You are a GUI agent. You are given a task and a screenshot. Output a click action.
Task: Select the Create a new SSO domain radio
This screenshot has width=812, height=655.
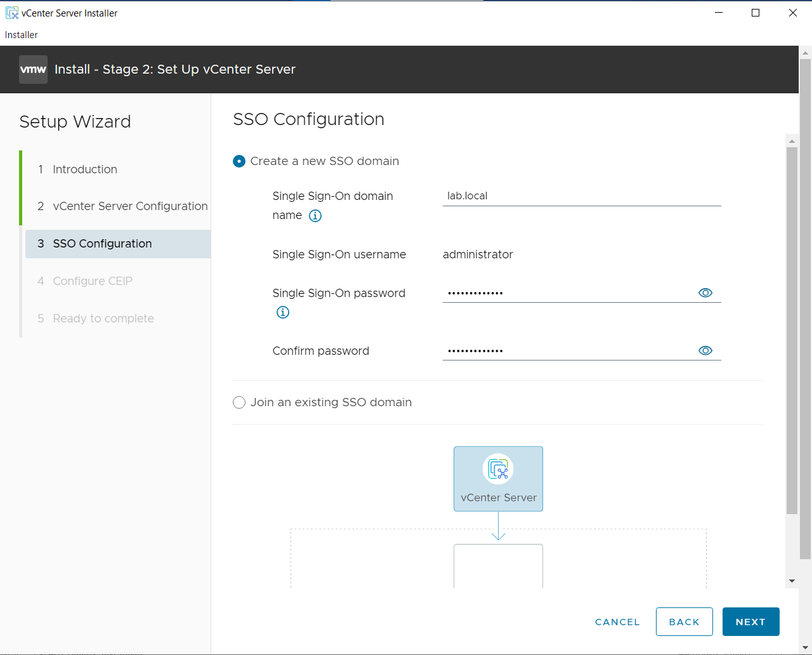239,161
